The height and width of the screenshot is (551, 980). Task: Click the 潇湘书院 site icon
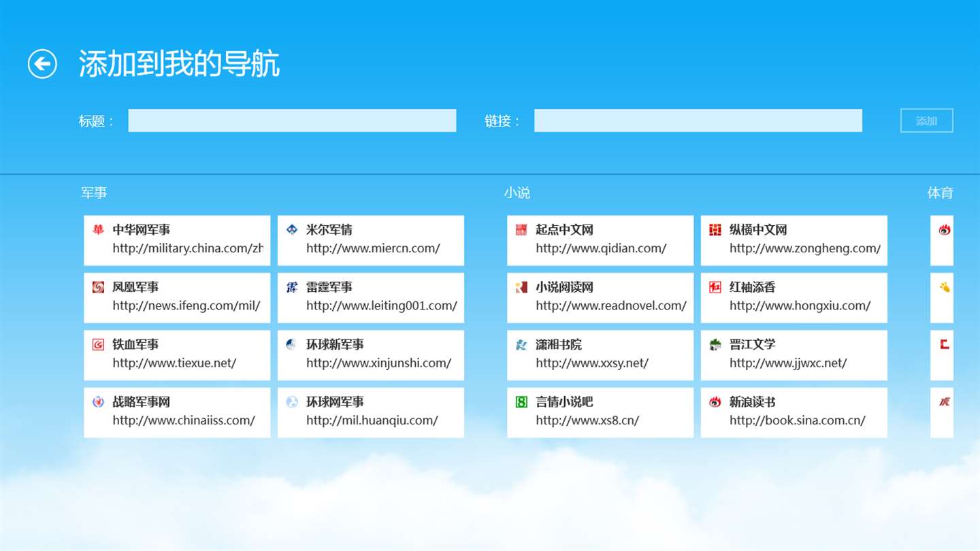[x=521, y=344]
